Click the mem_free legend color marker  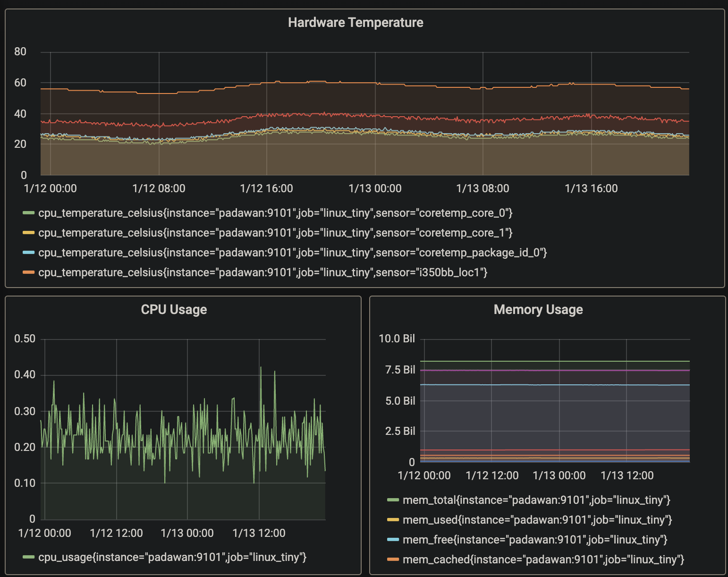(x=392, y=540)
